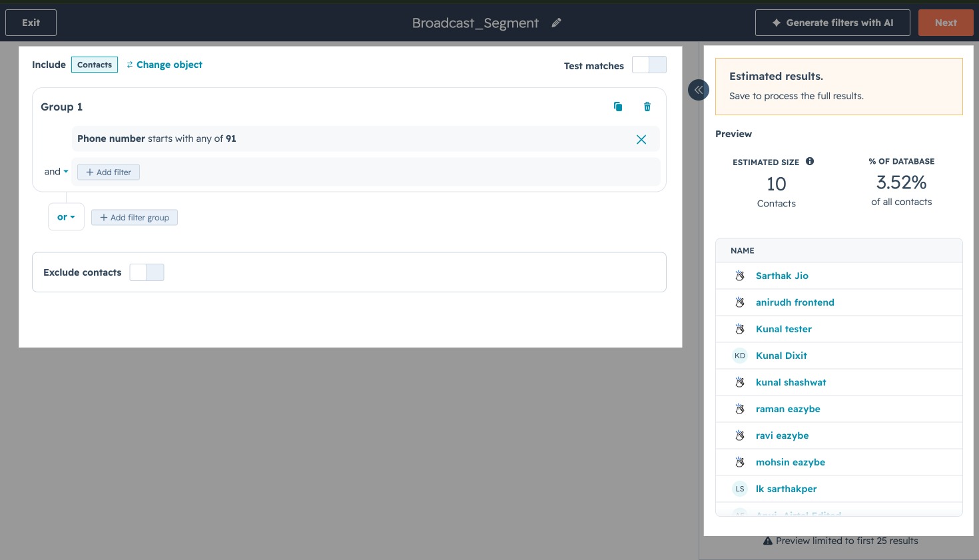Screen dimensions: 979x560
Task: Open contact anirudh frontend
Action: 795,302
